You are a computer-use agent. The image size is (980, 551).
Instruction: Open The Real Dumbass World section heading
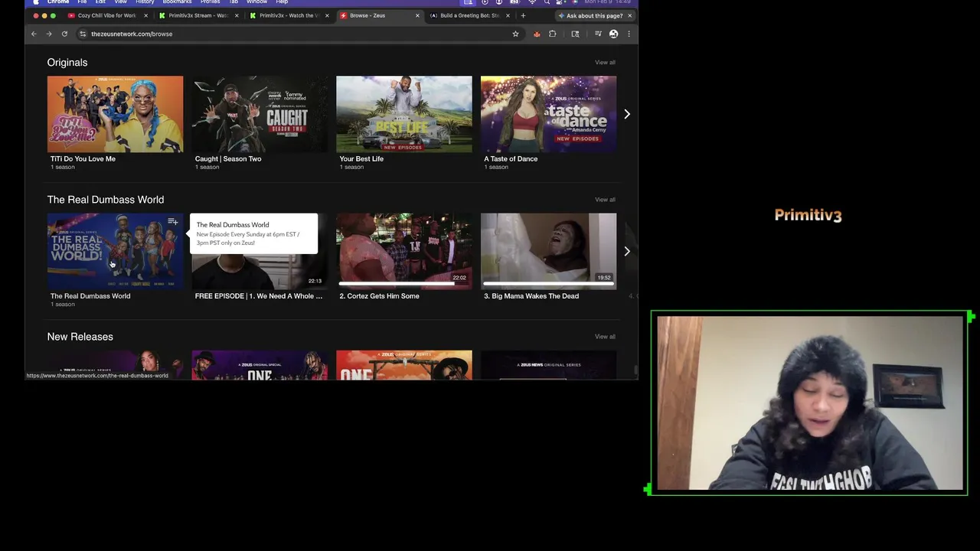click(106, 200)
